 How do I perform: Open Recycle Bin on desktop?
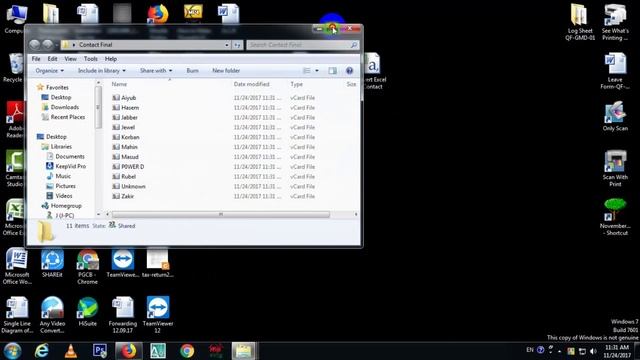pos(15,64)
